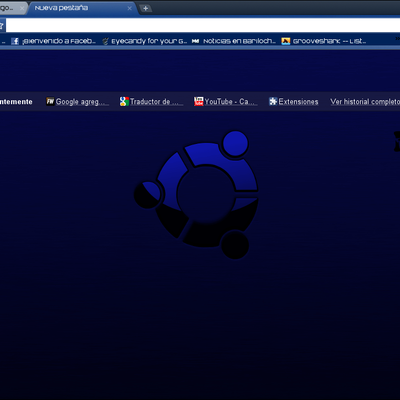400x400 pixels.
Task: Click the Grooveshark bookmark favicon
Action: pos(286,41)
